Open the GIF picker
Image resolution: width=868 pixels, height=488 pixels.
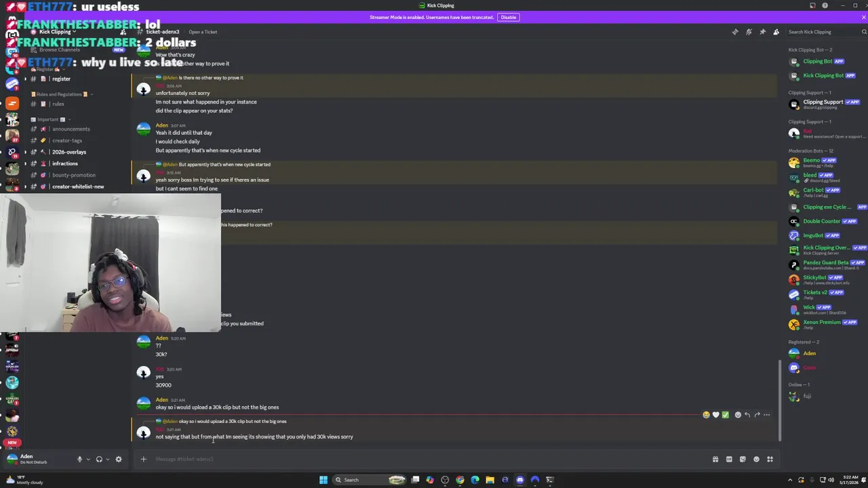[729, 460]
